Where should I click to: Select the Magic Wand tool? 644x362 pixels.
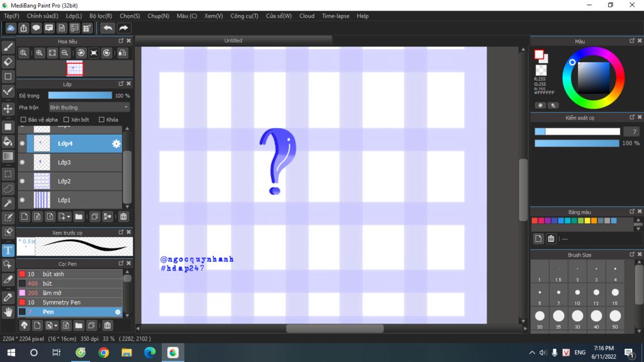pos(8,203)
